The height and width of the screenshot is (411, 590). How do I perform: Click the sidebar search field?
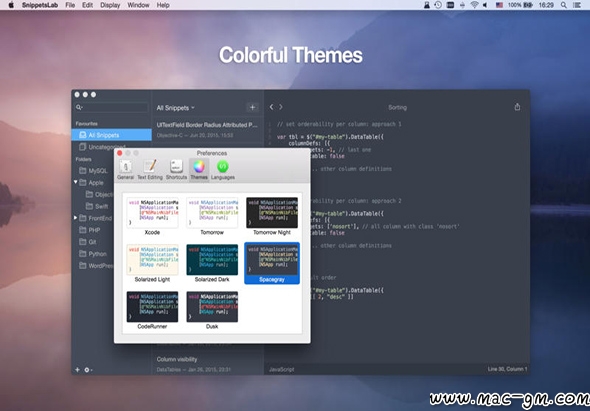[x=112, y=107]
